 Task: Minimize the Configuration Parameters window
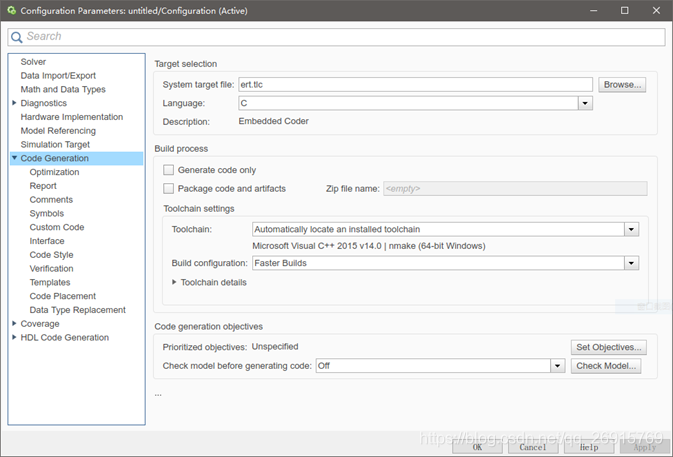coord(593,10)
